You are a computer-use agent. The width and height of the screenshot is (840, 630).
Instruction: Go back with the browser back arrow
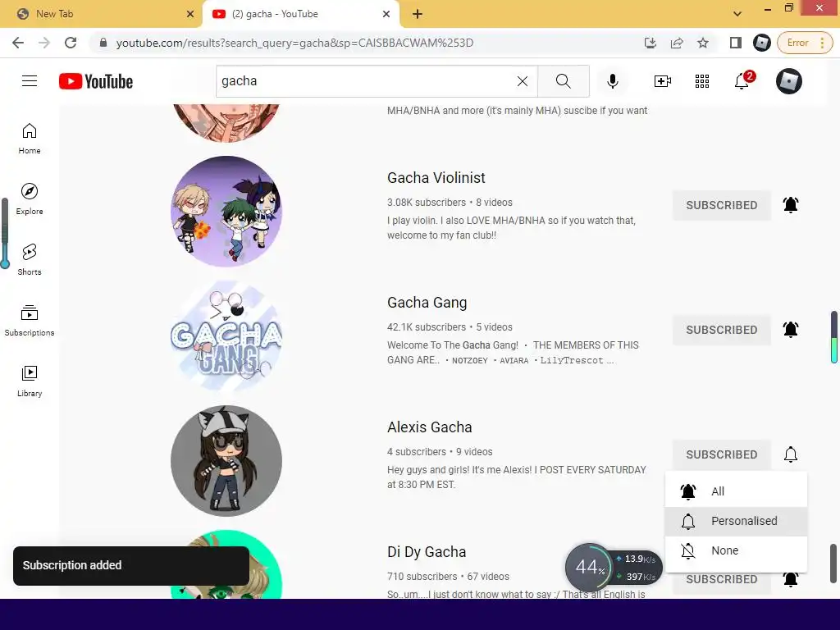(18, 43)
